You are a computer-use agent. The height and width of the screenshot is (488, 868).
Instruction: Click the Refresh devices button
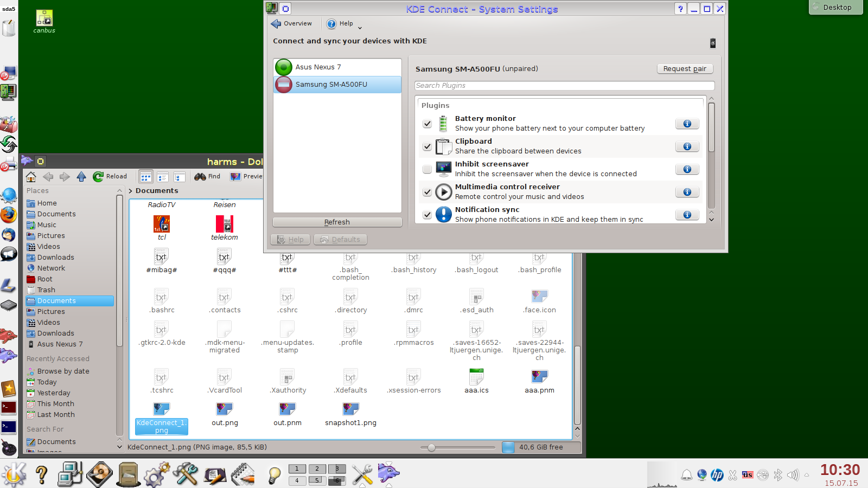tap(337, 222)
